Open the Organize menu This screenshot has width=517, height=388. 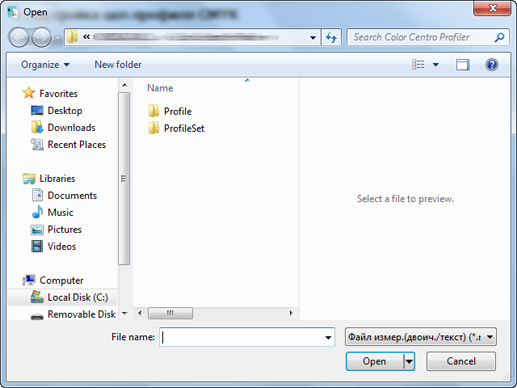click(x=45, y=65)
